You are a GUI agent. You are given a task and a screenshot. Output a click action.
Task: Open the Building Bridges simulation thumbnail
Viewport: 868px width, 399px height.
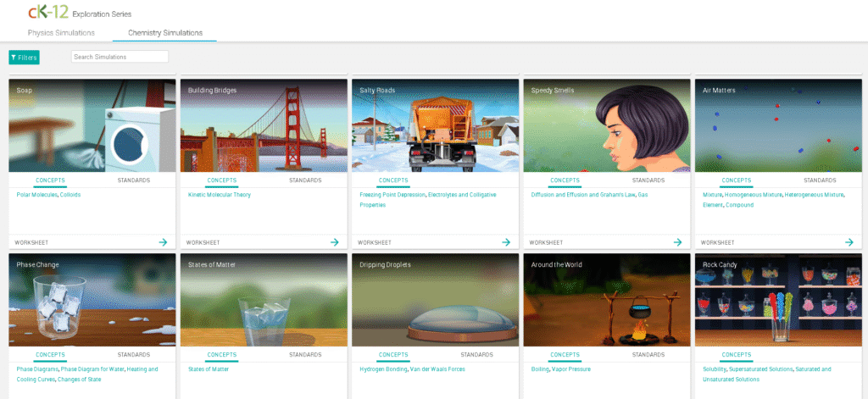(x=264, y=125)
